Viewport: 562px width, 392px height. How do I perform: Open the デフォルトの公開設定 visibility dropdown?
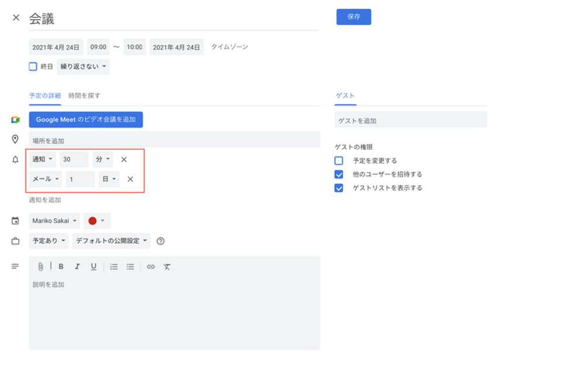[x=111, y=241]
